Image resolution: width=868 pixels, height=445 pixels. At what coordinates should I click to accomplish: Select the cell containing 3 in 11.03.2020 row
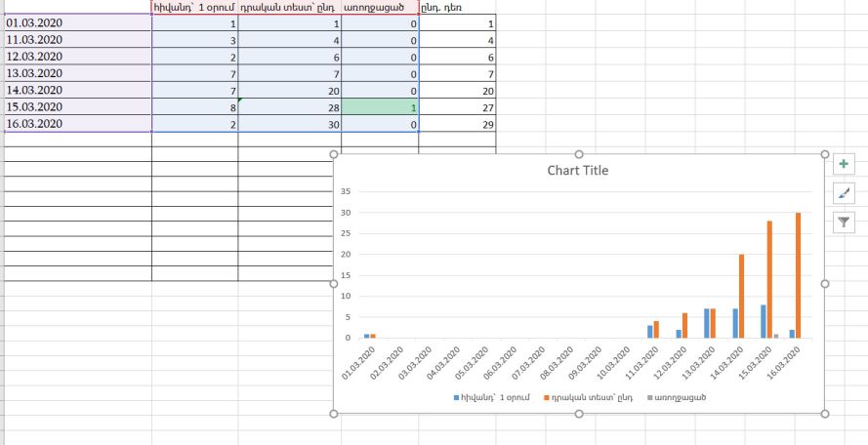(x=195, y=40)
